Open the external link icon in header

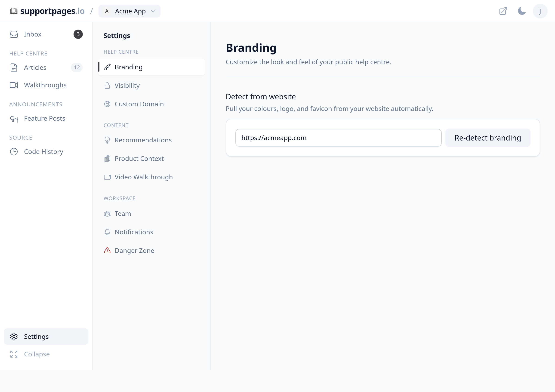pos(503,11)
